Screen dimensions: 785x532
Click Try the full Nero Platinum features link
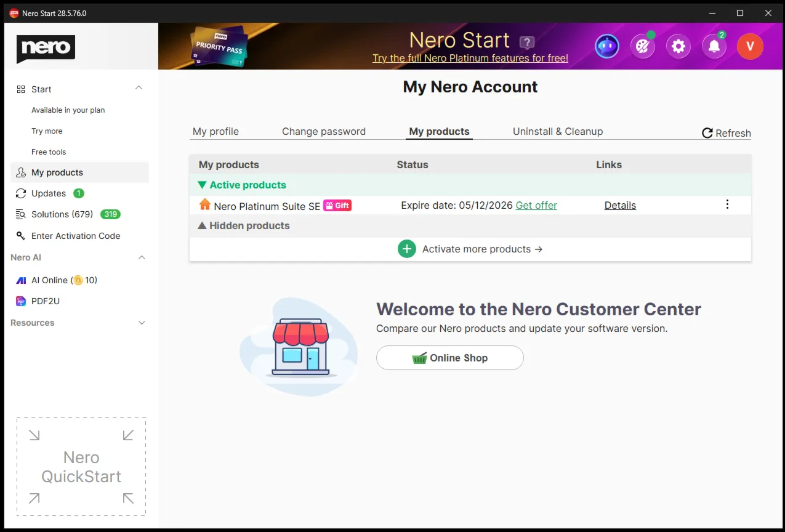tap(470, 58)
